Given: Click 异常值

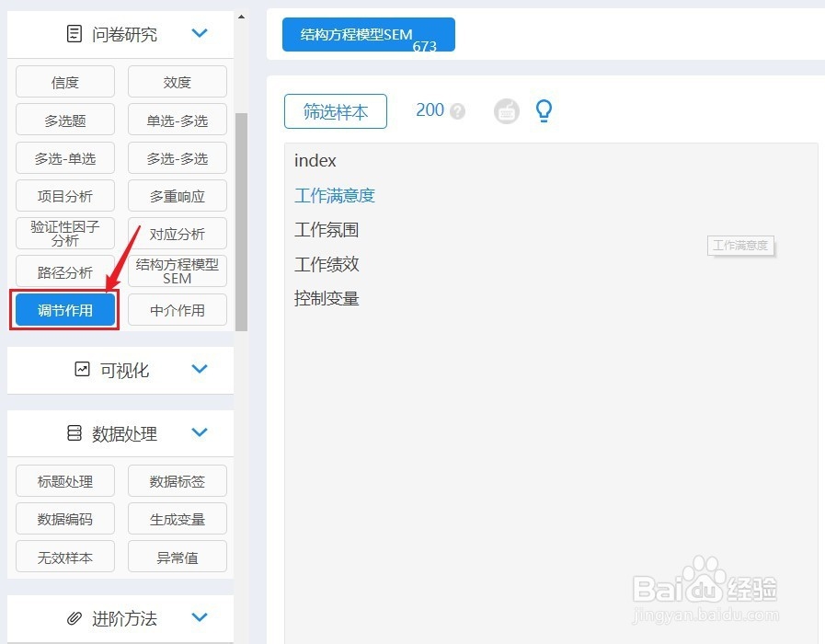Looking at the screenshot, I should coord(178,557).
